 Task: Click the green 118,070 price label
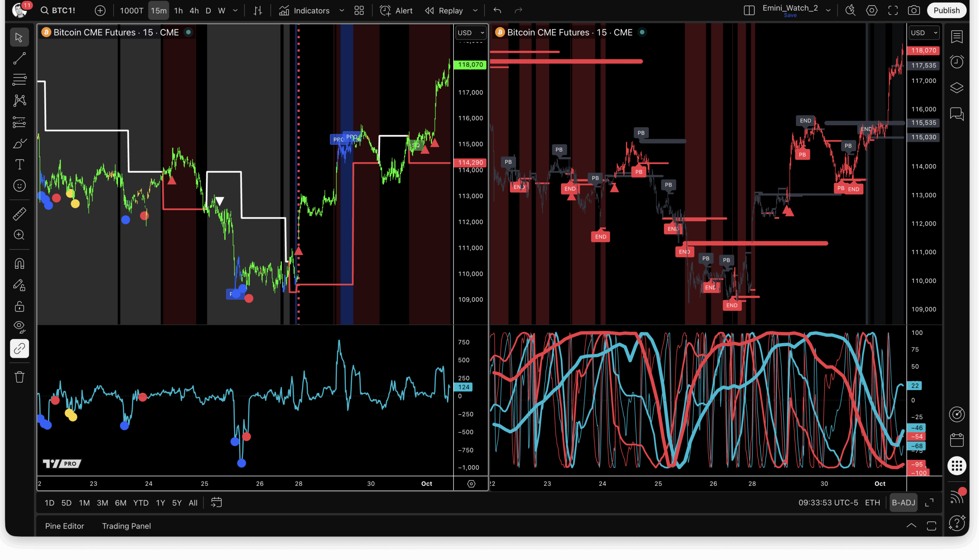point(470,65)
